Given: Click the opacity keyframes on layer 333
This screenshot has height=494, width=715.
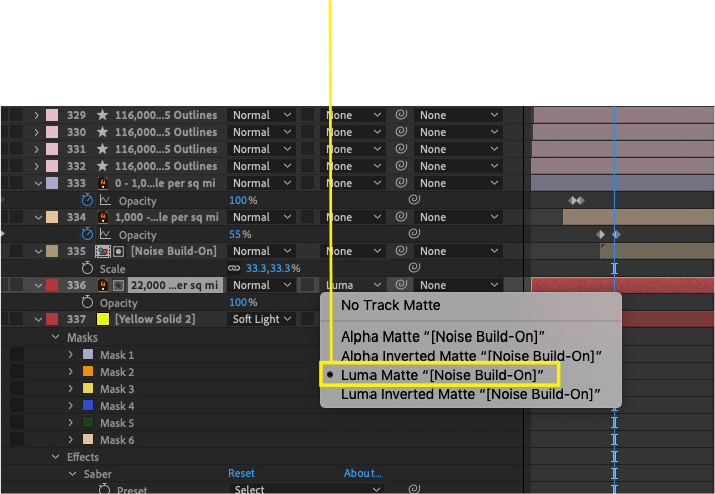Looking at the screenshot, I should click(576, 200).
